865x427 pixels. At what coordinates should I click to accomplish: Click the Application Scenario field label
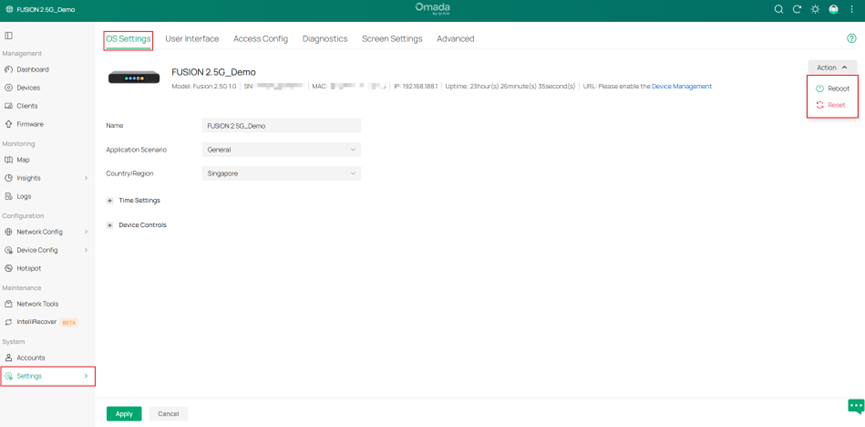(x=136, y=150)
